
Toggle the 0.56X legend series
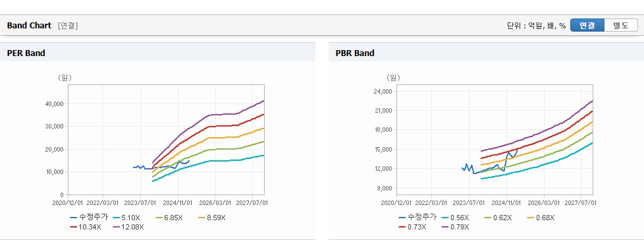[455, 218]
